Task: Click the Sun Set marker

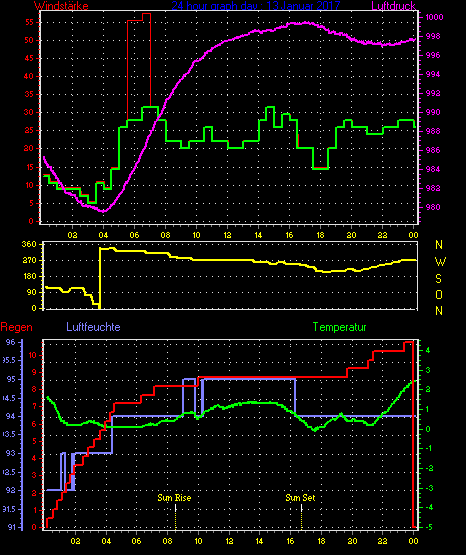Action: tap(300, 498)
